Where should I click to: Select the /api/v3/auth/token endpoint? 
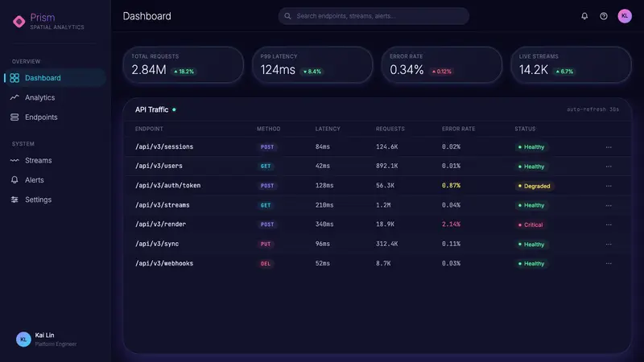168,186
